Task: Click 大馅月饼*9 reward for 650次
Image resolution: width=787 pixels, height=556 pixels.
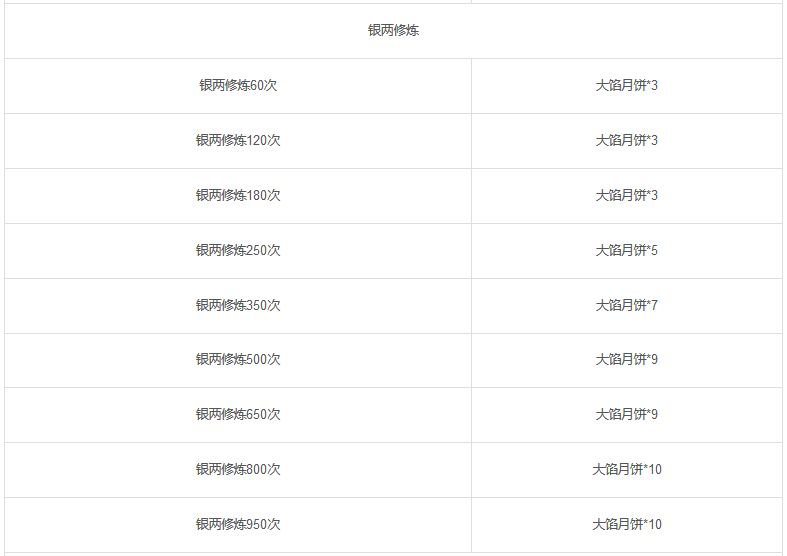Action: point(627,415)
